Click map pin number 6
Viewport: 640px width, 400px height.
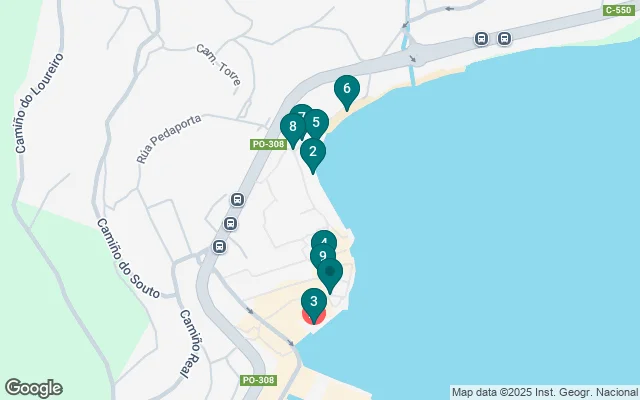347,89
